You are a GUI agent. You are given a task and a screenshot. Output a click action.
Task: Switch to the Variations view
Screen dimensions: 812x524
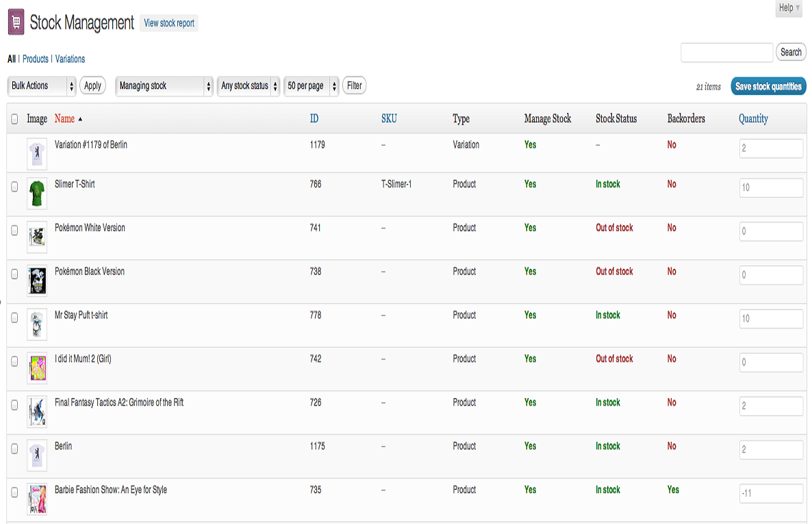(x=70, y=59)
